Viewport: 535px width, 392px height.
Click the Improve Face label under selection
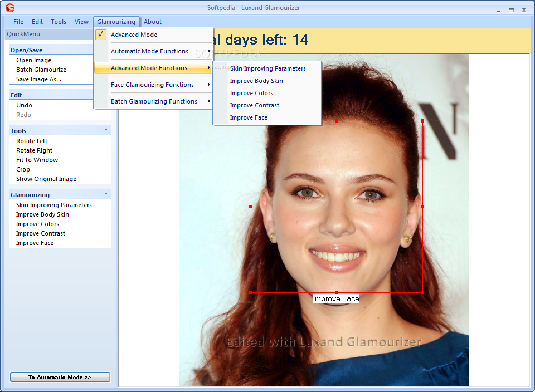336,299
